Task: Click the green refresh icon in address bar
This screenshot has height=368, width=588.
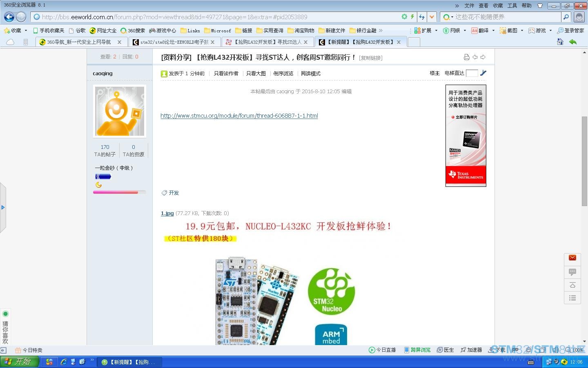Action: pyautogui.click(x=404, y=17)
